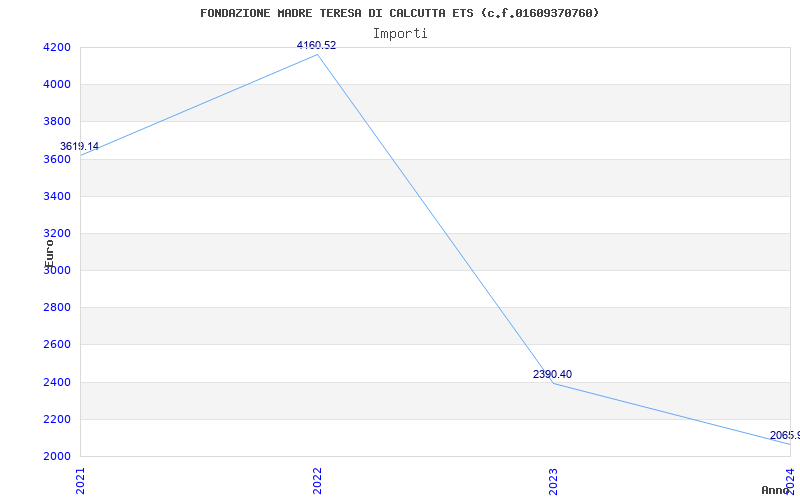Click the Anno x-axis title
The image size is (800, 500).
point(775,490)
